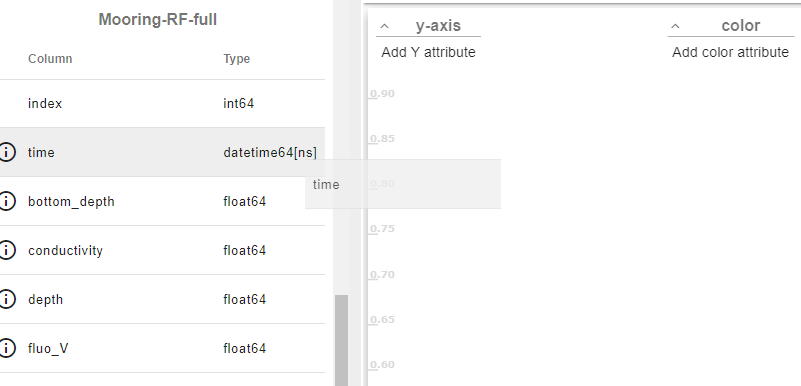Select the bottom_depth column name
The width and height of the screenshot is (801, 386).
point(72,202)
